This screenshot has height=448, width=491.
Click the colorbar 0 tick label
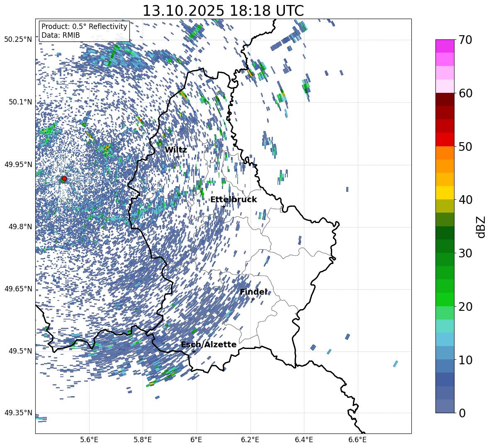pyautogui.click(x=462, y=413)
